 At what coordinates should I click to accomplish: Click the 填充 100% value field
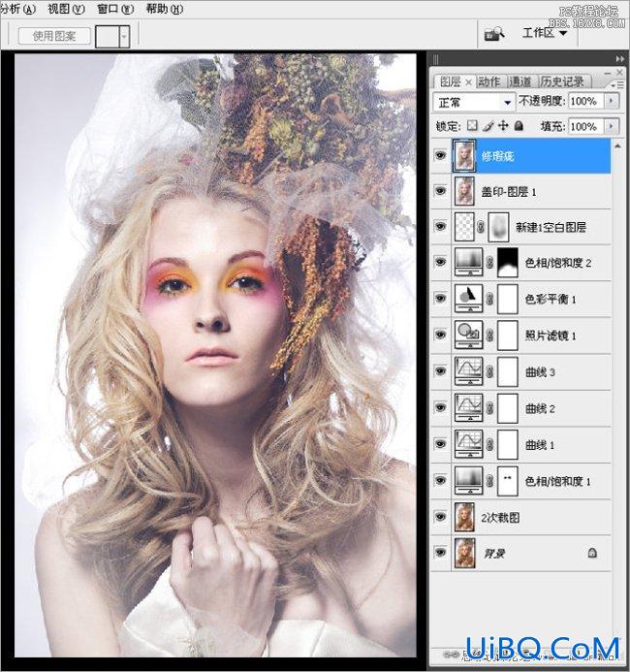click(x=585, y=126)
